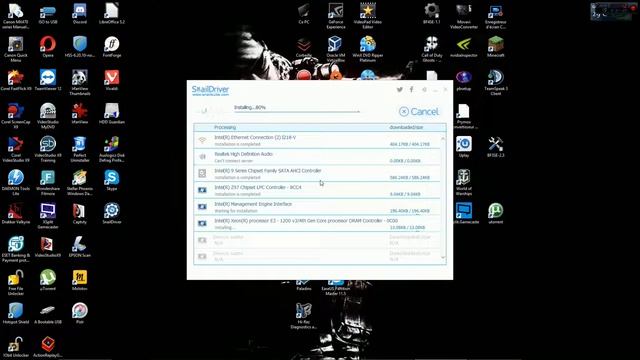Open SnailDriver's Twitter share icon
Image resolution: width=640 pixels, height=360 pixels.
[400, 89]
